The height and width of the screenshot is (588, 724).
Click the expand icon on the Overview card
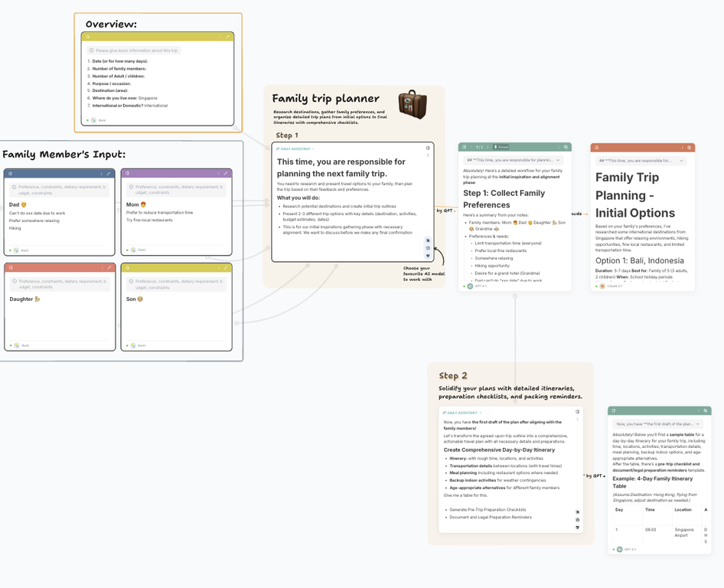click(227, 37)
